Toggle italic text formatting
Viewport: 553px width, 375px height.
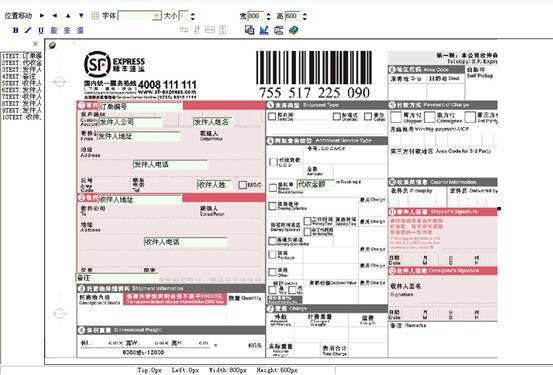coord(28,30)
